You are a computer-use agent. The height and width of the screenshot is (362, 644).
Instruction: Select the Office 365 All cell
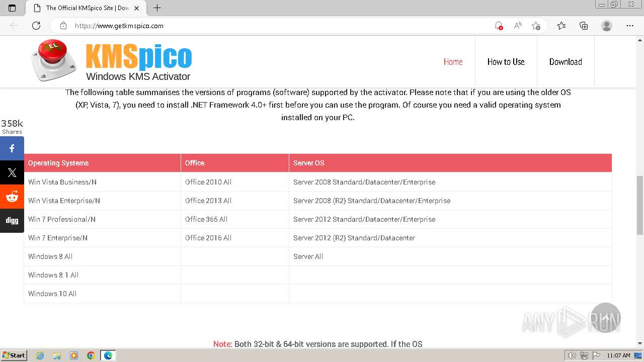click(235, 219)
